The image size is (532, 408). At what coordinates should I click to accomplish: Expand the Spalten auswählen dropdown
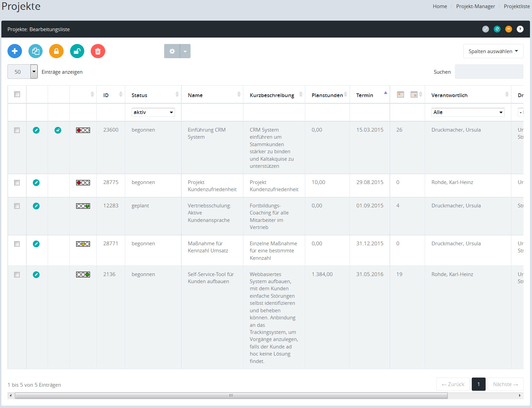click(493, 51)
